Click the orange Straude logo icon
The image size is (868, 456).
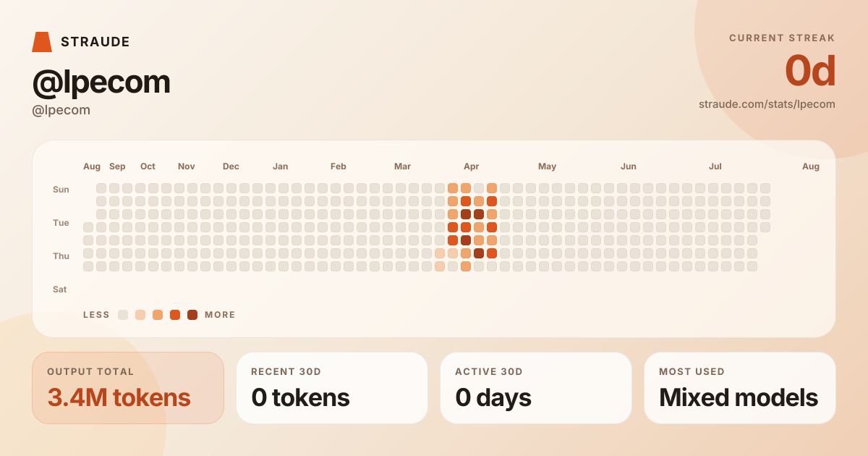pos(42,42)
